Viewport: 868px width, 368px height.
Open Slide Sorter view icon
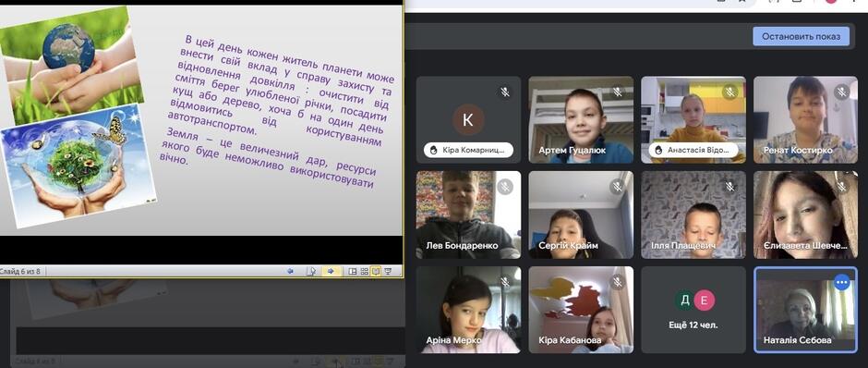(365, 272)
